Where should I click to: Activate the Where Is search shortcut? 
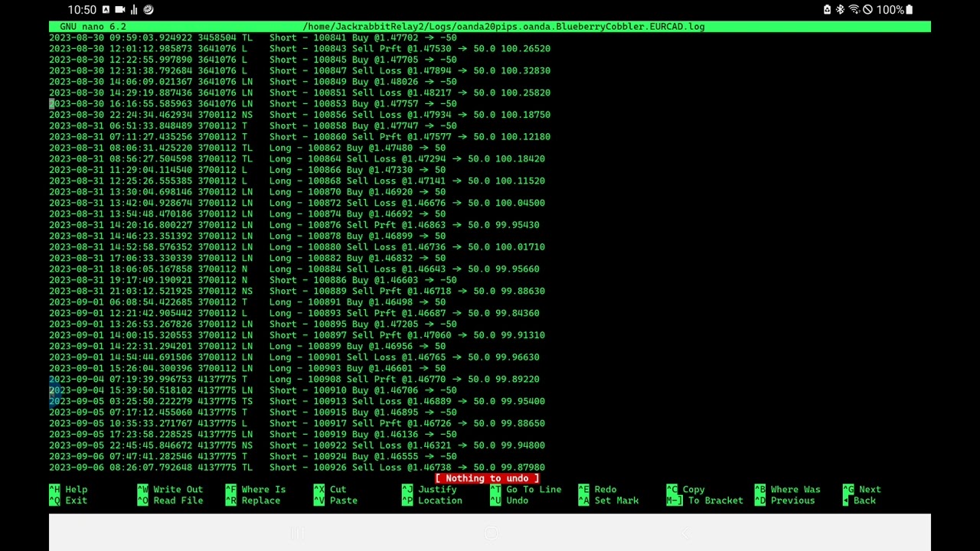(256, 489)
